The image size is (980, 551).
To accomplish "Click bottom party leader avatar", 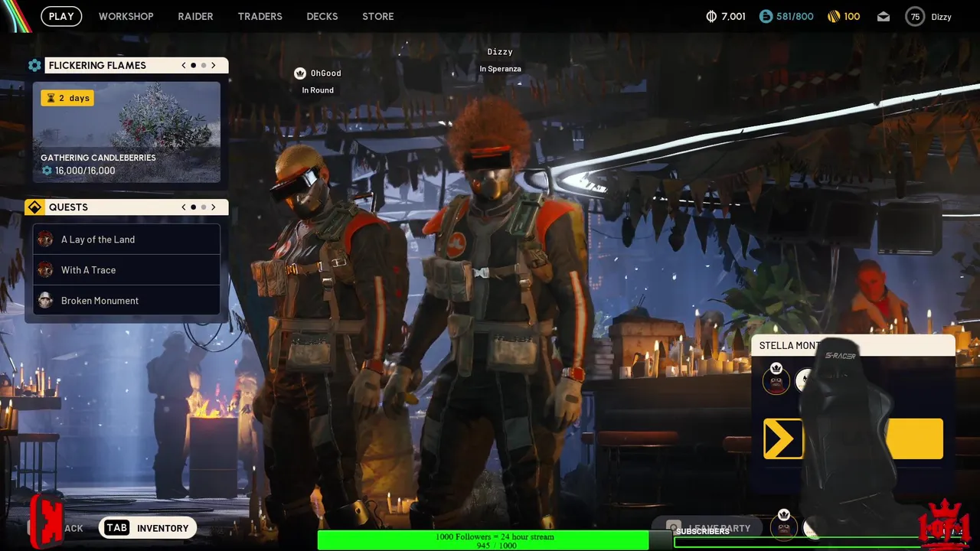I will (x=783, y=526).
